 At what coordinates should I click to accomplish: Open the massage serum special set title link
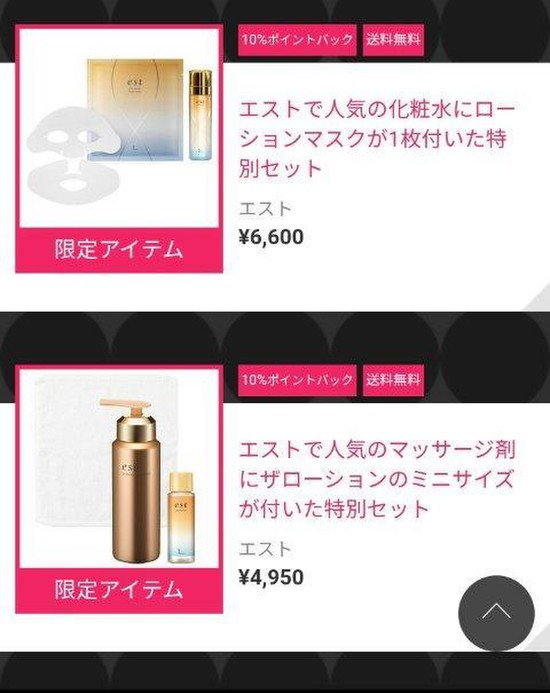tap(377, 479)
